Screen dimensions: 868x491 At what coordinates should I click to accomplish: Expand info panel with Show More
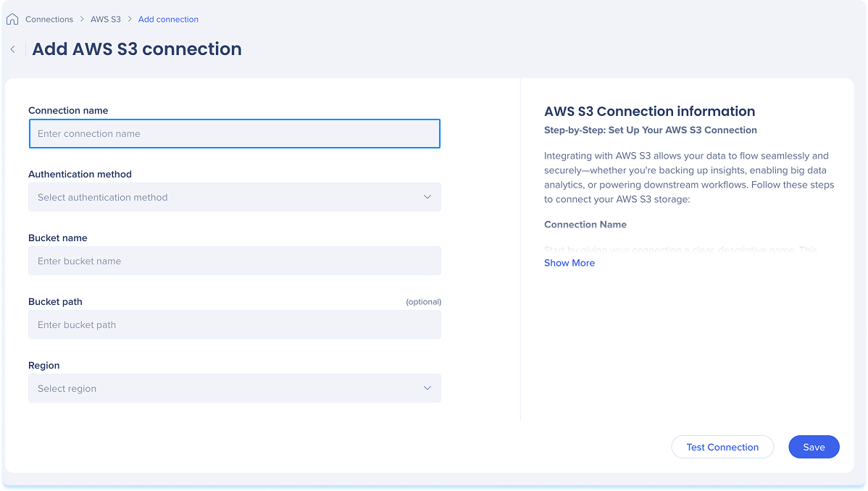pos(569,263)
